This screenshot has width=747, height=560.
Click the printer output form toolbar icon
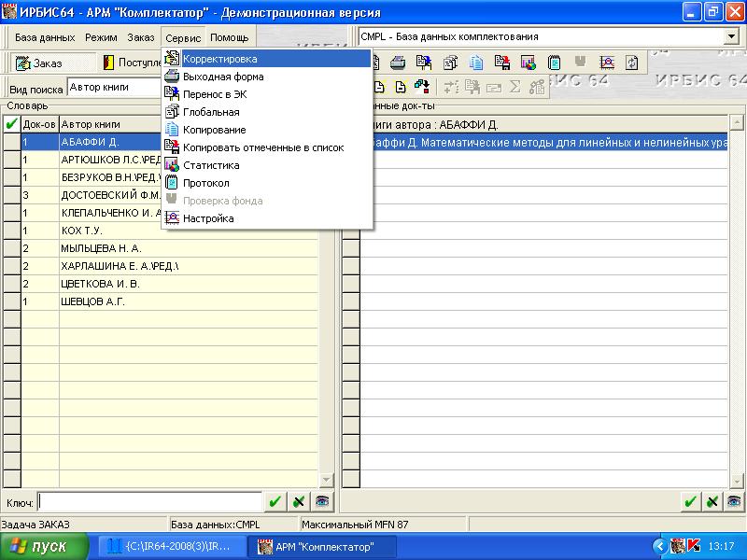[398, 63]
